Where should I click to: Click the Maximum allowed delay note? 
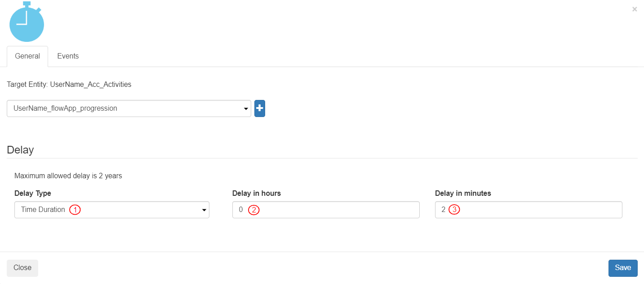[x=68, y=176]
